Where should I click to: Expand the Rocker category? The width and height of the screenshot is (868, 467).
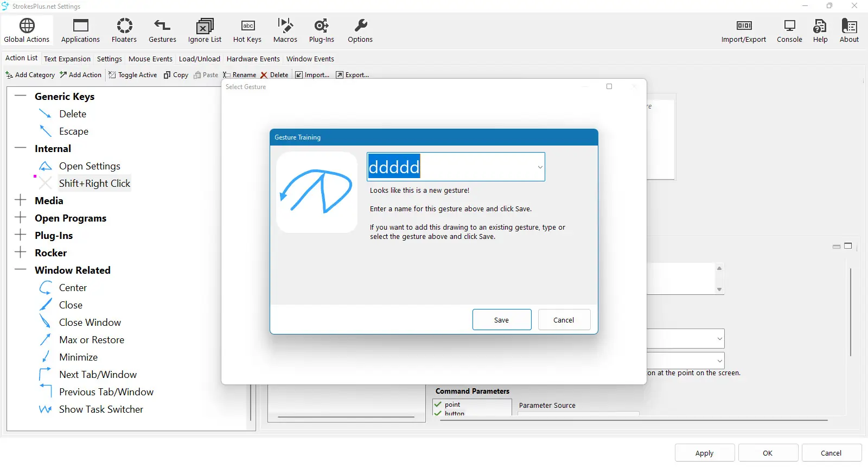[x=21, y=253]
